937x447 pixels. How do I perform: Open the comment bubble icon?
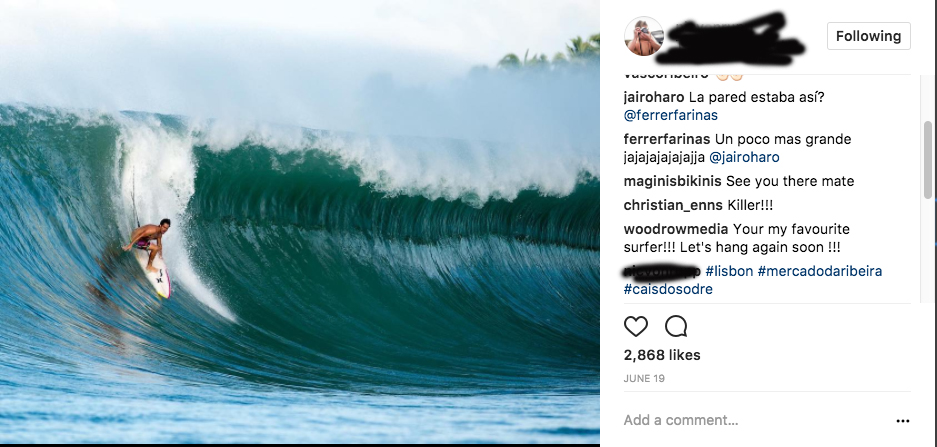[676, 326]
